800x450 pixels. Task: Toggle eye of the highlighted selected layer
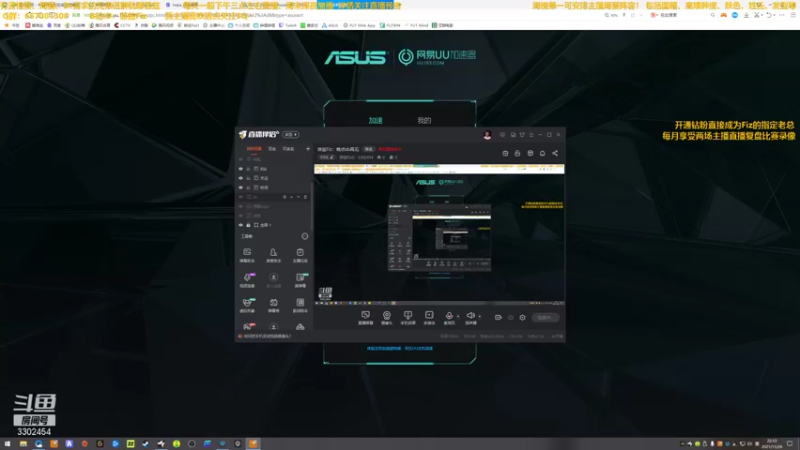(x=241, y=197)
